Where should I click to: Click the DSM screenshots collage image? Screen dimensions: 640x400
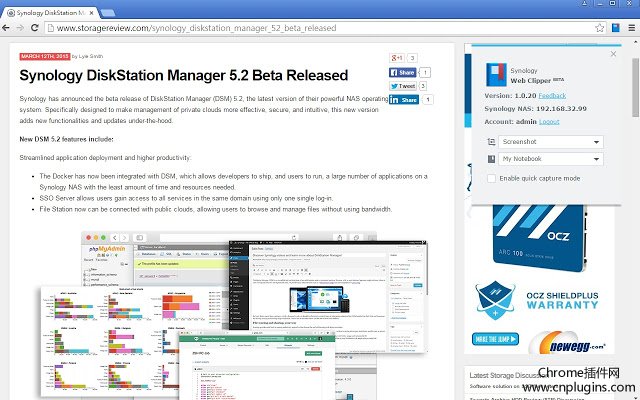click(x=234, y=315)
